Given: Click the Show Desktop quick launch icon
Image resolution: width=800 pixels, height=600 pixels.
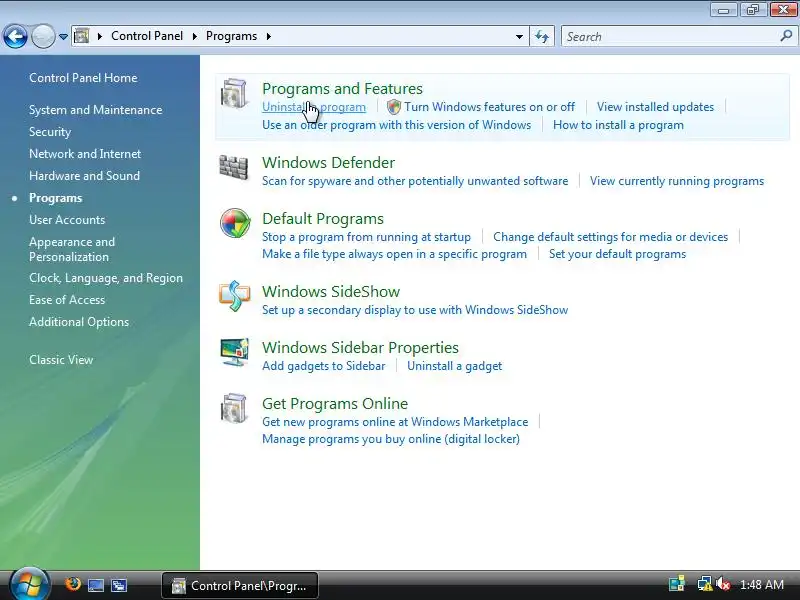Looking at the screenshot, I should click(x=96, y=585).
